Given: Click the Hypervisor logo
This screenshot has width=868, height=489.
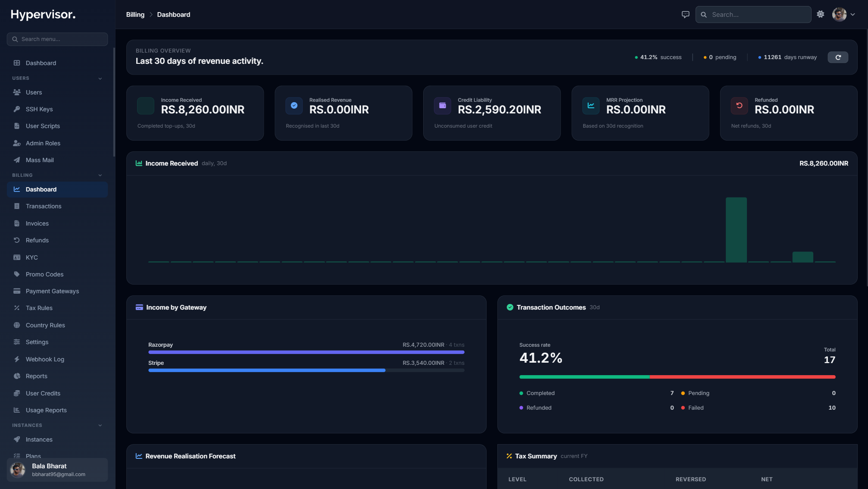Looking at the screenshot, I should pyautogui.click(x=43, y=15).
